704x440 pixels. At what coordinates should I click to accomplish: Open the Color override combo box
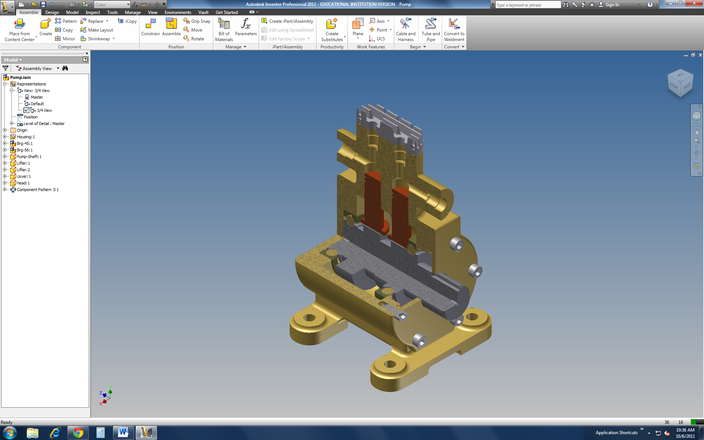(111, 4)
